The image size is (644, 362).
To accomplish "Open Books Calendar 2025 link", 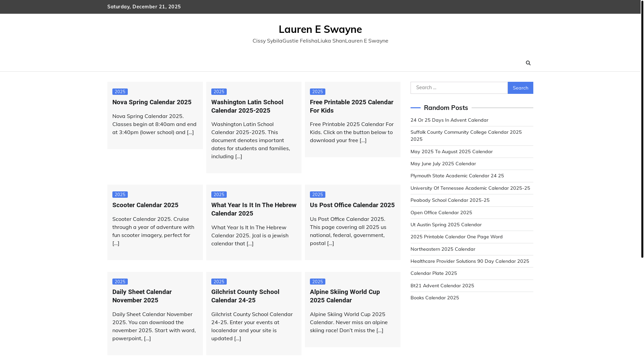I will pos(435,298).
